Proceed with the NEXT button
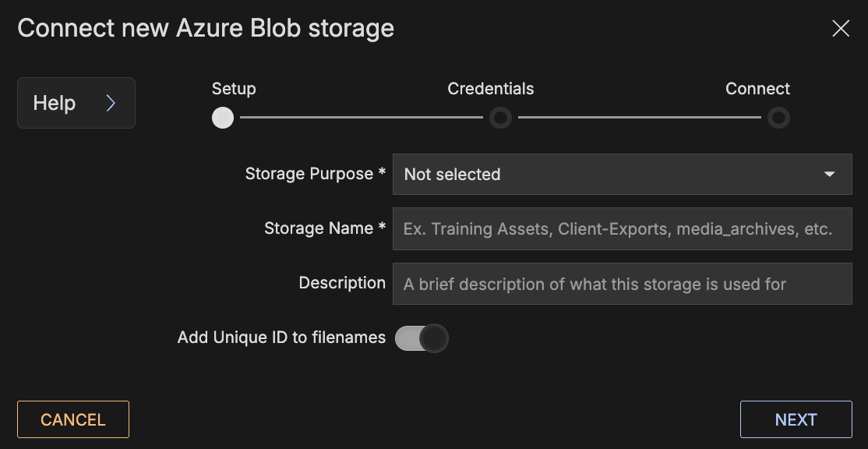 click(x=796, y=419)
